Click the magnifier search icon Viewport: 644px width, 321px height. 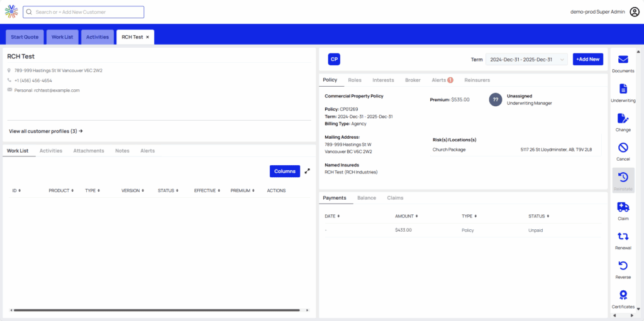pos(29,12)
